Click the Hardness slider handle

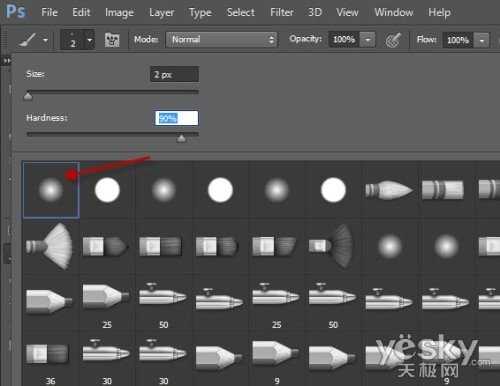click(x=181, y=138)
